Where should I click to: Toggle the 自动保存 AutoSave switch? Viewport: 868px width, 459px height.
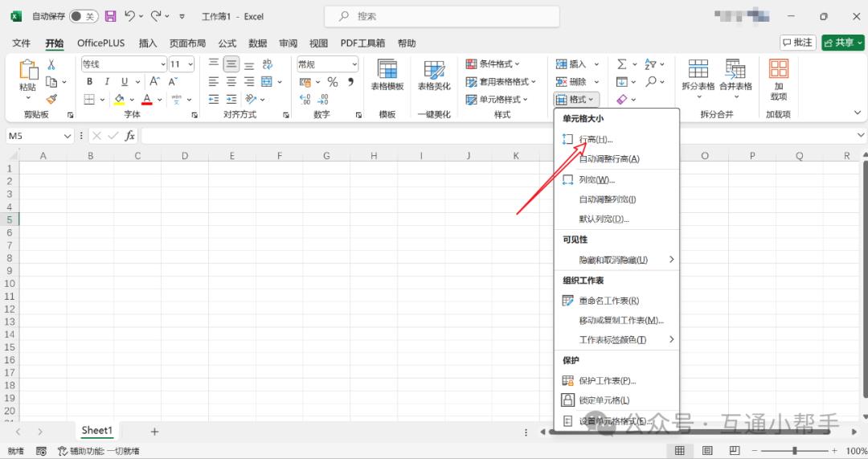(x=84, y=17)
